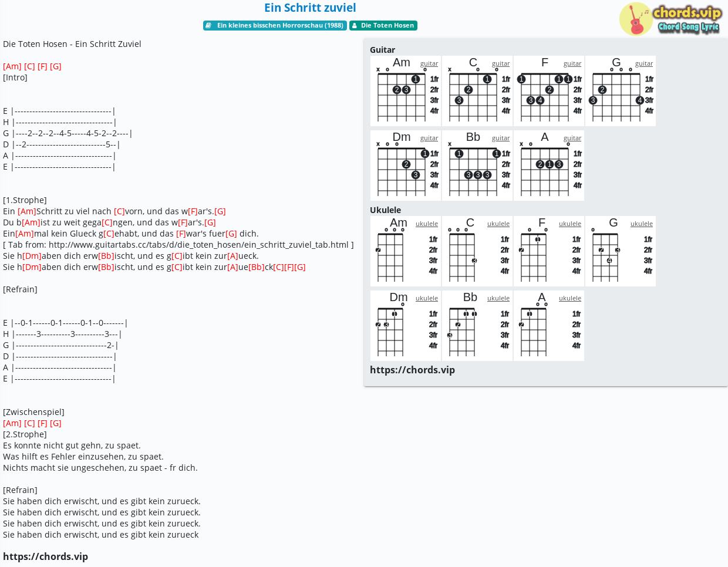
Task: Click the [C] chord before 'vorn, und das'
Action: coord(119,211)
